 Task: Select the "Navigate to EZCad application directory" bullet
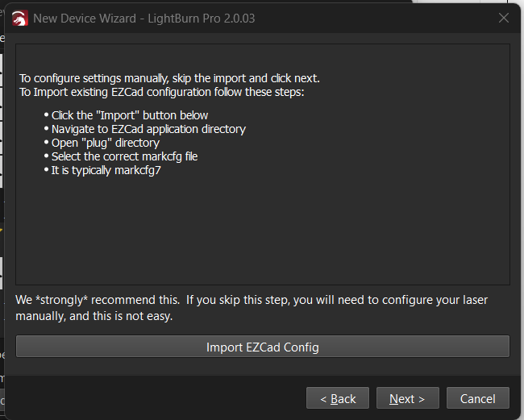click(148, 129)
